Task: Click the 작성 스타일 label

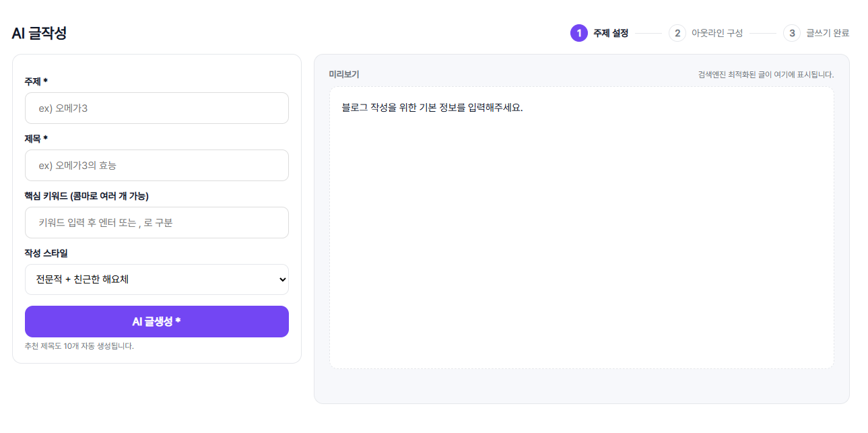Action: 46,253
